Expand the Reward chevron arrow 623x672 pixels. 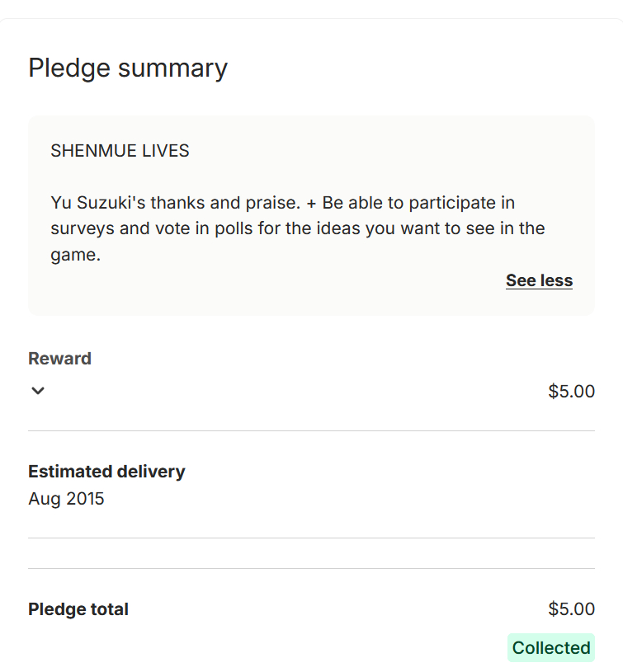click(37, 391)
